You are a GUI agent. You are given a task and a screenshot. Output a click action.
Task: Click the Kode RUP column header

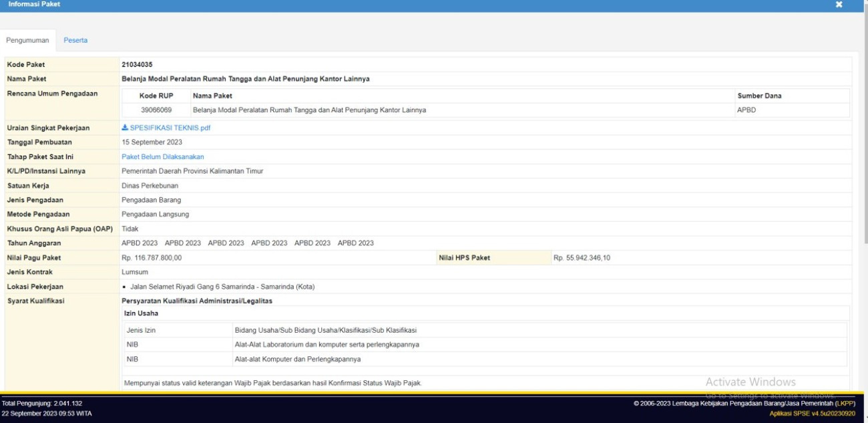click(x=156, y=96)
